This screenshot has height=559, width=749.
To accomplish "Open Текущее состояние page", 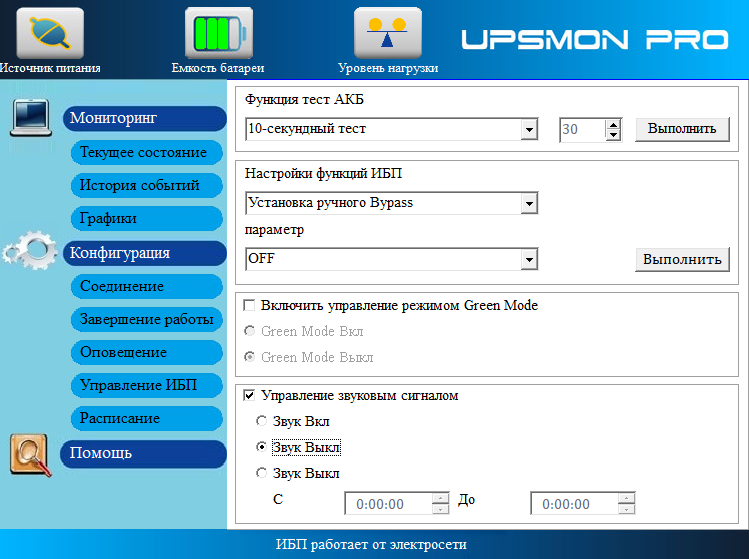I will click(x=147, y=152).
